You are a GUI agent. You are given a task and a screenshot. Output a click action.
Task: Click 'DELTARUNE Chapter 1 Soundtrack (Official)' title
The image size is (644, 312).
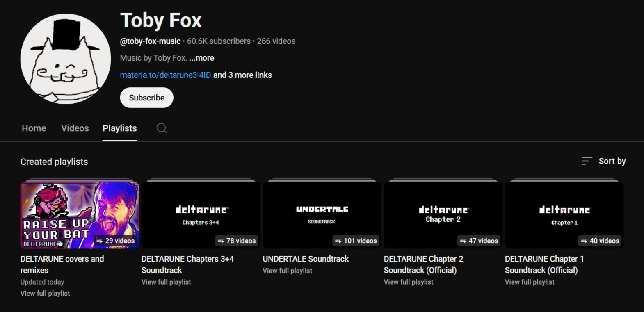544,264
